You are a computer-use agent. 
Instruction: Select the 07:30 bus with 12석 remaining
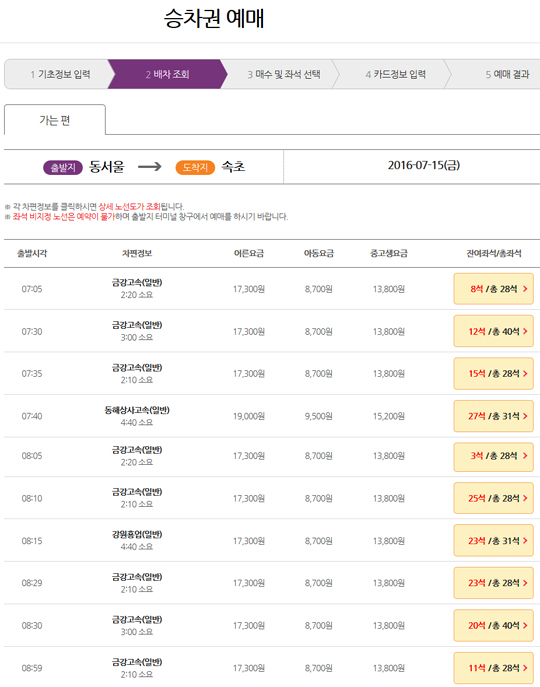coord(494,331)
